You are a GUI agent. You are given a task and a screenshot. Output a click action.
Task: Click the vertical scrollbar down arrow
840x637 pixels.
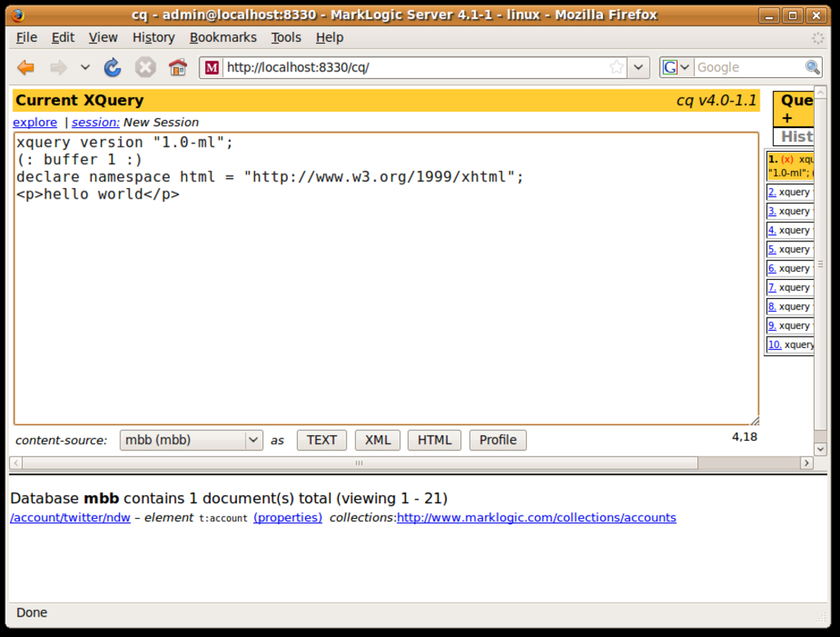pyautogui.click(x=820, y=449)
